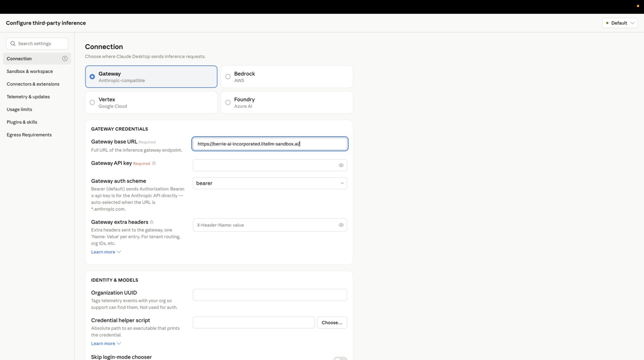This screenshot has height=360, width=644.
Task: Click the Connection item's count badge
Action: point(65,59)
